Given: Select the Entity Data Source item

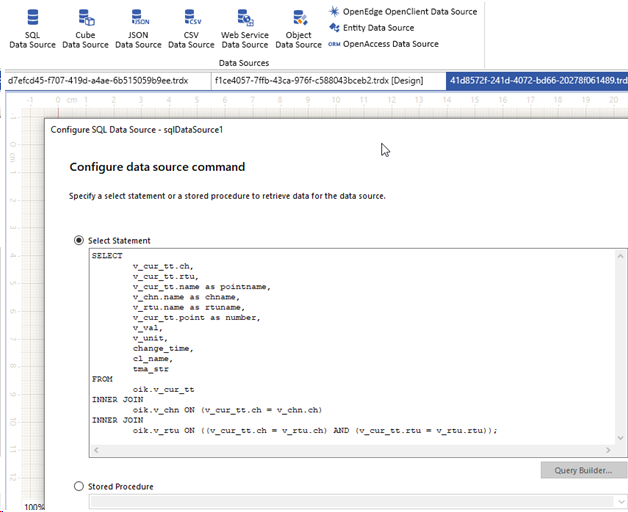Looking at the screenshot, I should (377, 28).
